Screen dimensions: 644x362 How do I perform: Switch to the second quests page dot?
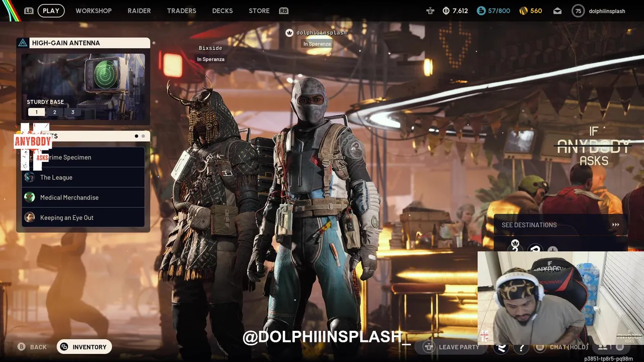click(143, 136)
